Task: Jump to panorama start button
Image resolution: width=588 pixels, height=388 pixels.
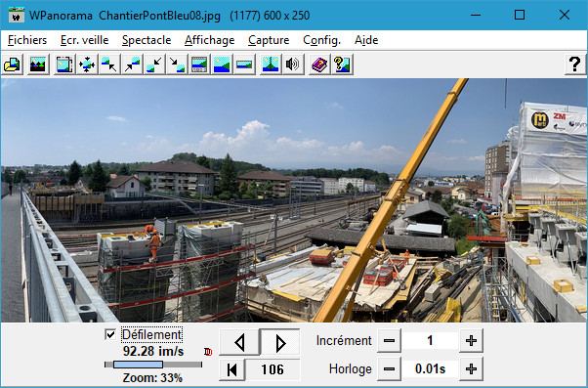Action: click(x=232, y=369)
